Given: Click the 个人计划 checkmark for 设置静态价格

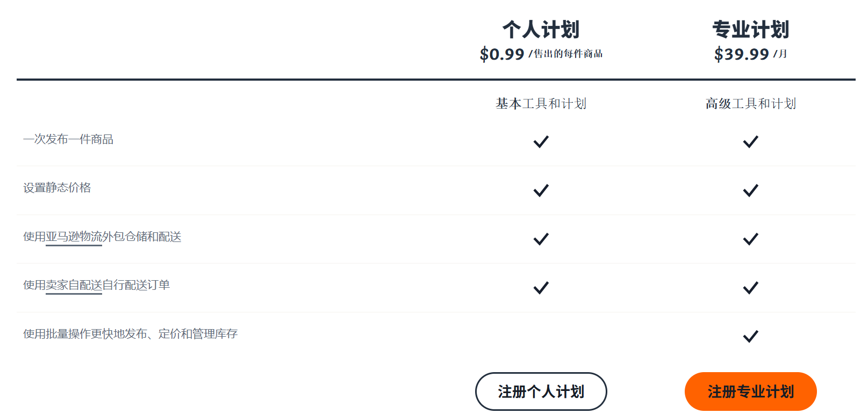Looking at the screenshot, I should tap(542, 190).
